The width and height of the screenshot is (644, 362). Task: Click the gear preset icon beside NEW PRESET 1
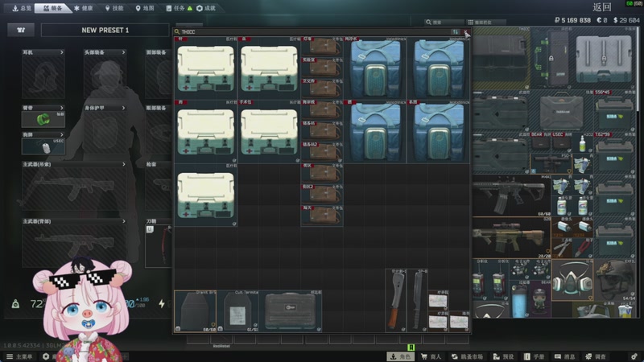[x=21, y=30]
